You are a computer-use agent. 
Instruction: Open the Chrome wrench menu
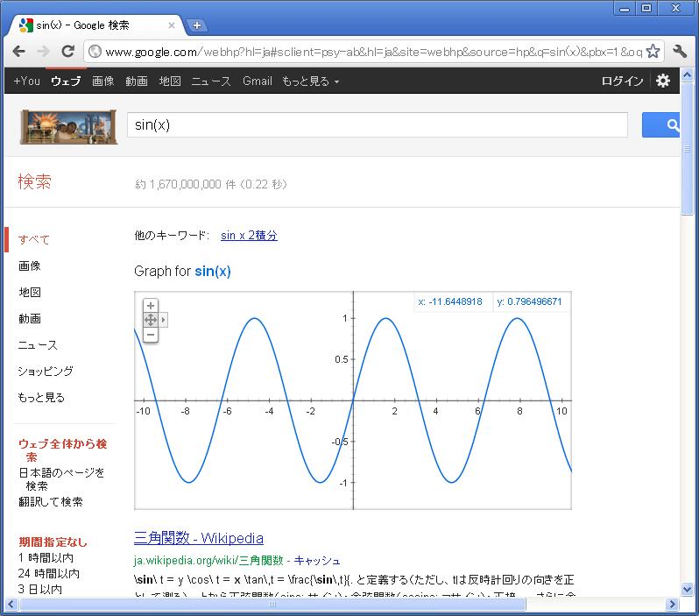(x=680, y=51)
